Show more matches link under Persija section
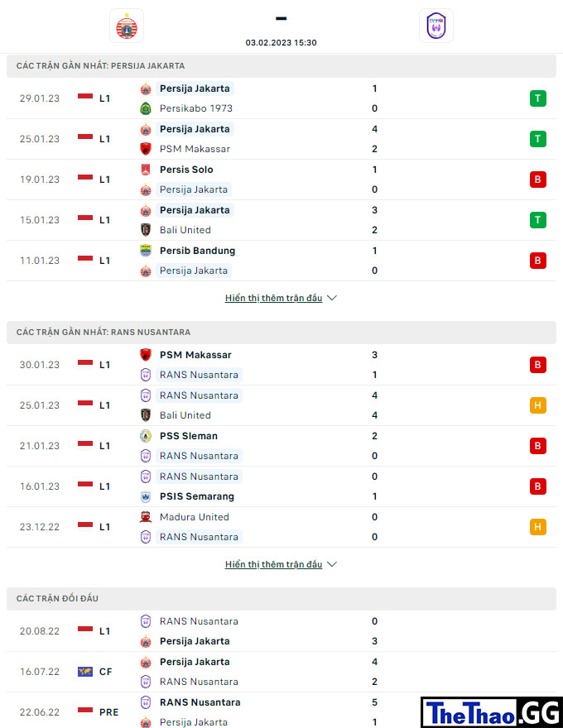563x728 pixels. (273, 298)
